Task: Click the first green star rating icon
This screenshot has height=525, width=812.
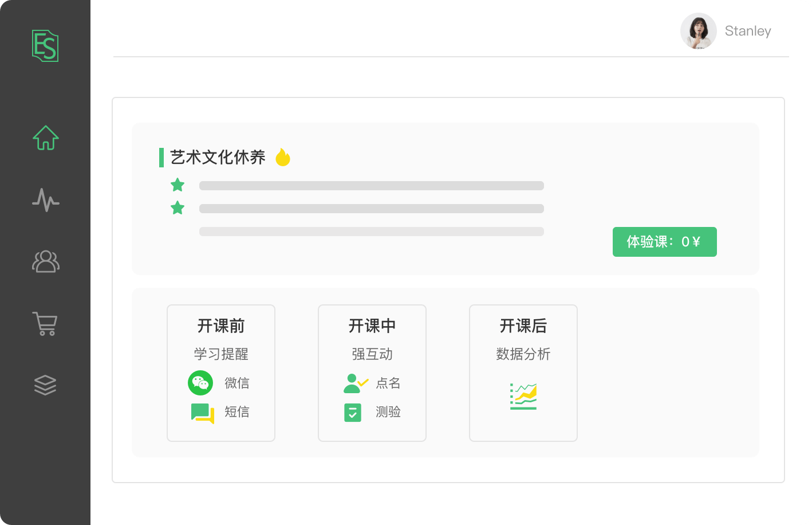Action: (177, 185)
